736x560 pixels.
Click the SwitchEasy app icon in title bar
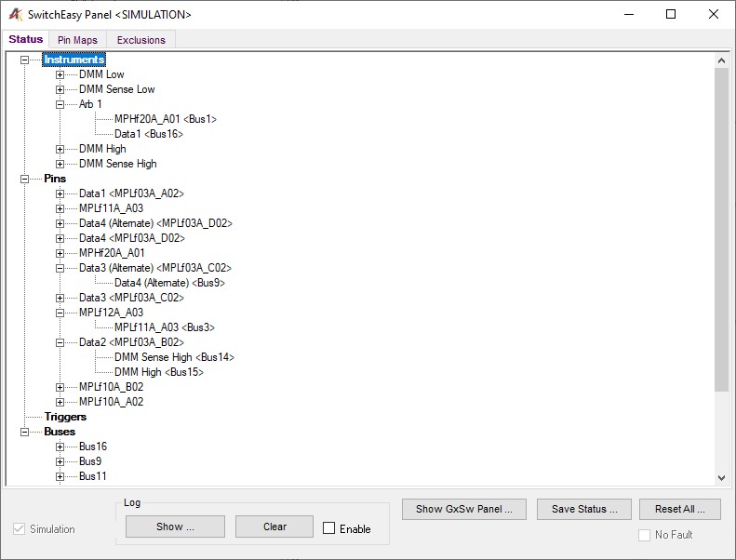pyautogui.click(x=14, y=15)
